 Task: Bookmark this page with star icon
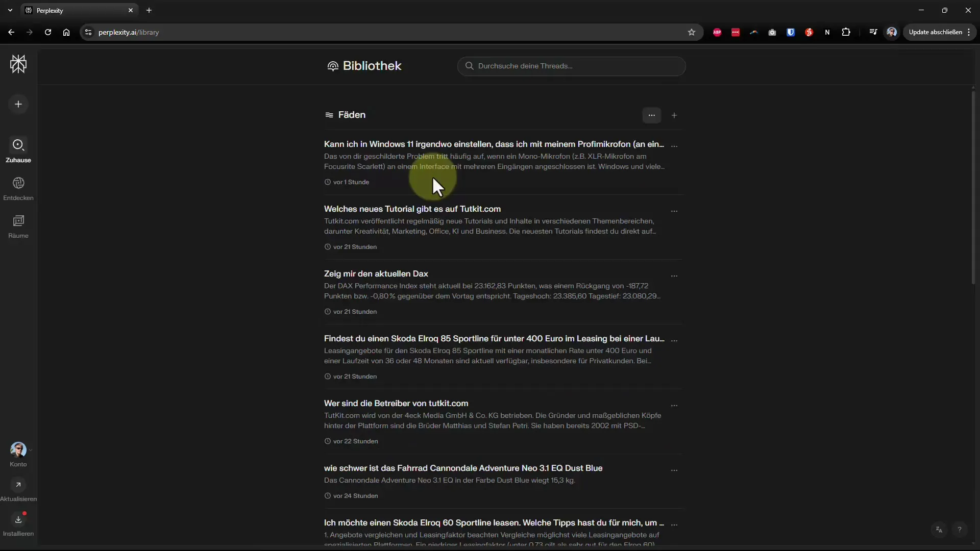[692, 32]
